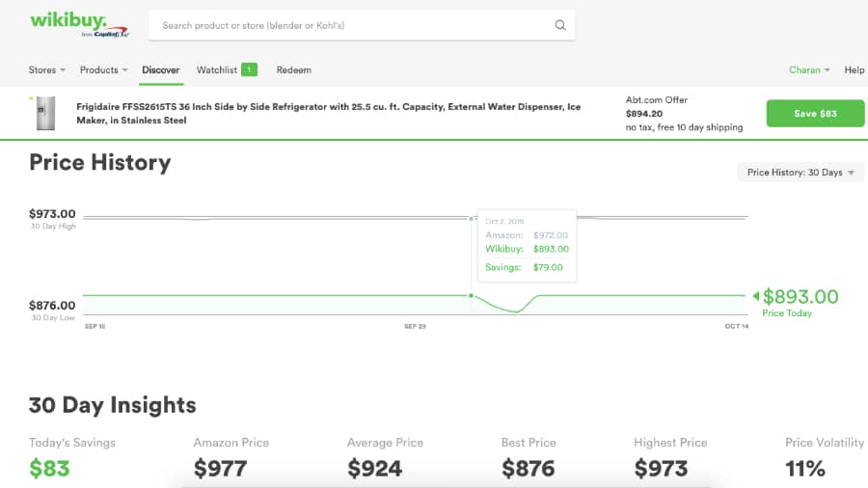Open the Watchlist tab
This screenshot has height=488, width=868.
[216, 70]
